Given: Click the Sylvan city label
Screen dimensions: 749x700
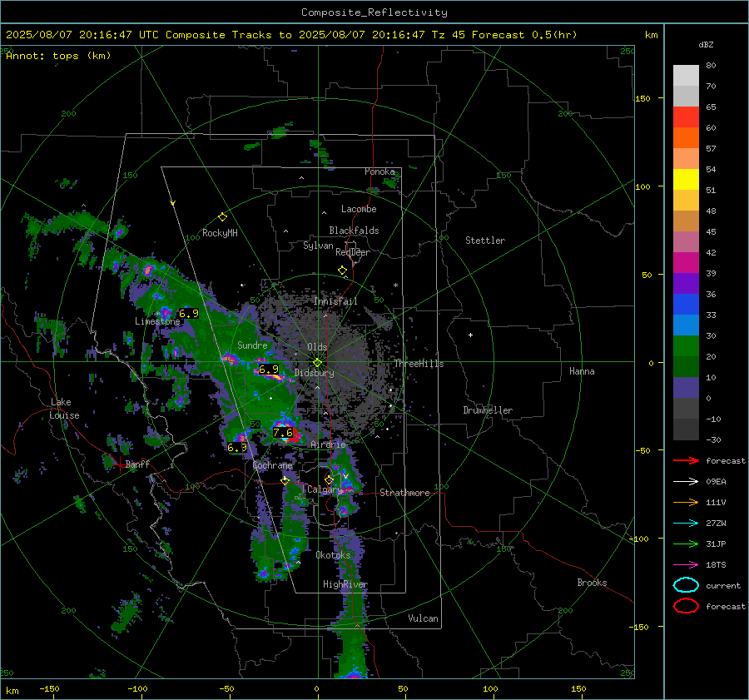Looking at the screenshot, I should (318, 246).
